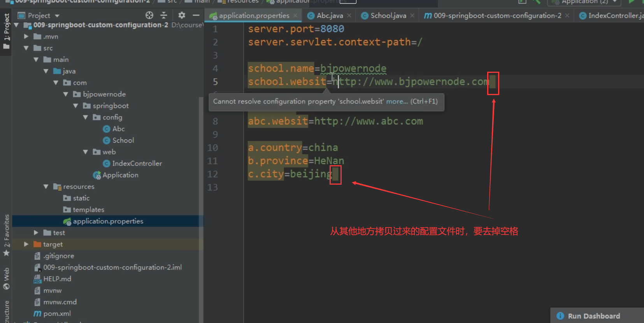Viewport: 644px width, 323px height.
Task: Close the 009-springboot-custom-configuration-2 pom tab
Action: (x=567, y=16)
